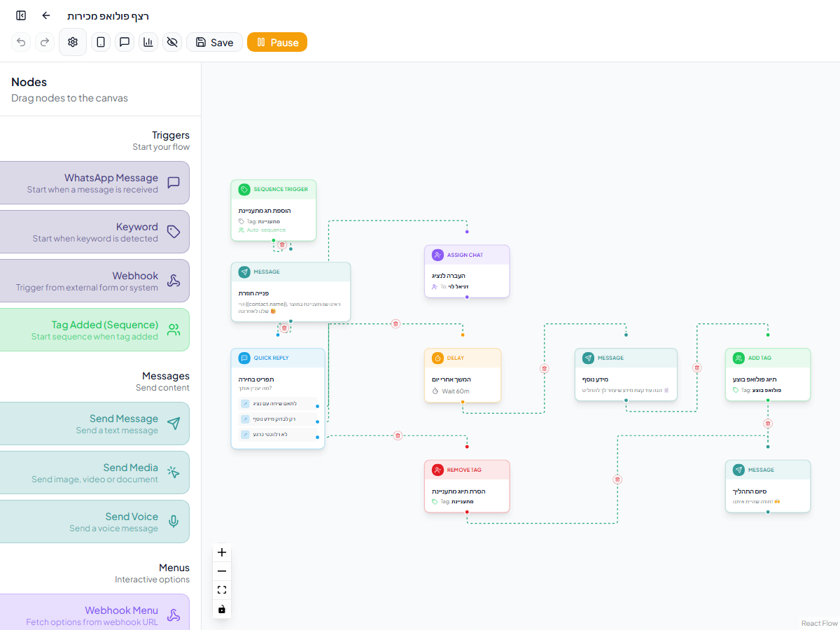Redo the last undone change
The image size is (840, 630).
(45, 42)
